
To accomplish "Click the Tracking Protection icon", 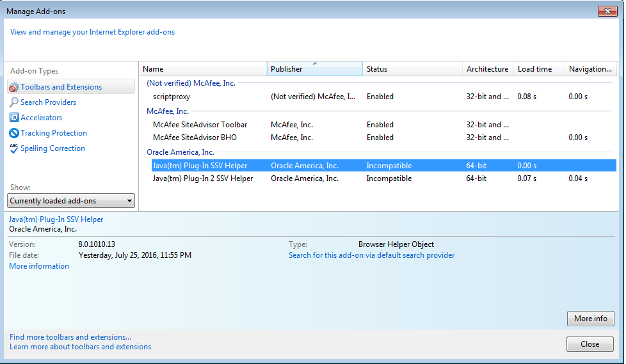I will coord(14,133).
